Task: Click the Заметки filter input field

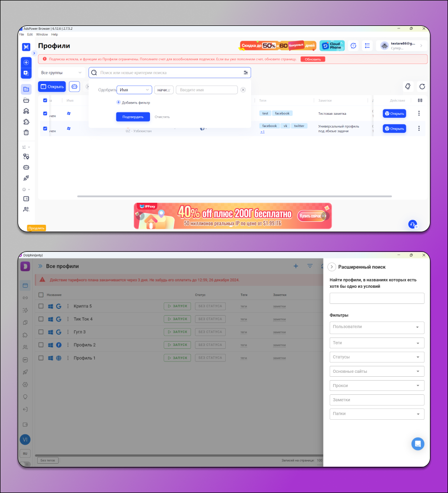Action: (377, 400)
